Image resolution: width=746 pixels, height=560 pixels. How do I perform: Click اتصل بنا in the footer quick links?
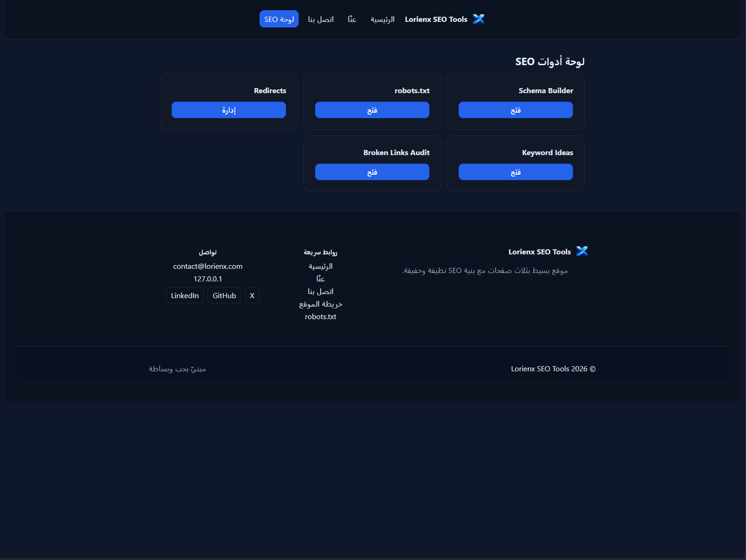point(321,291)
